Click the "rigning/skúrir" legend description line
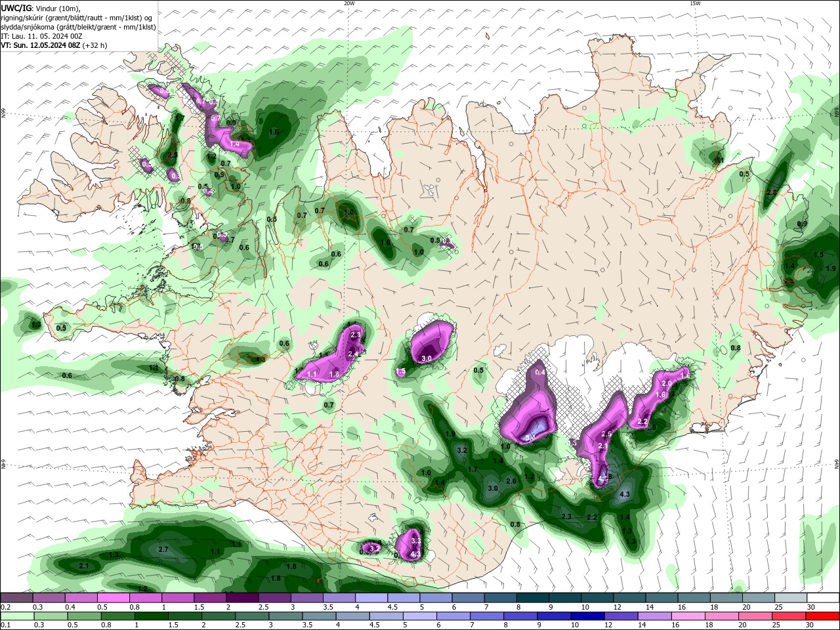 click(x=76, y=18)
